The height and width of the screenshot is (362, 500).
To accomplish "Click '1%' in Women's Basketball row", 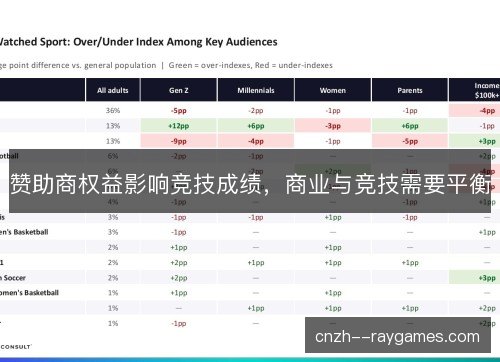I will point(113,293).
